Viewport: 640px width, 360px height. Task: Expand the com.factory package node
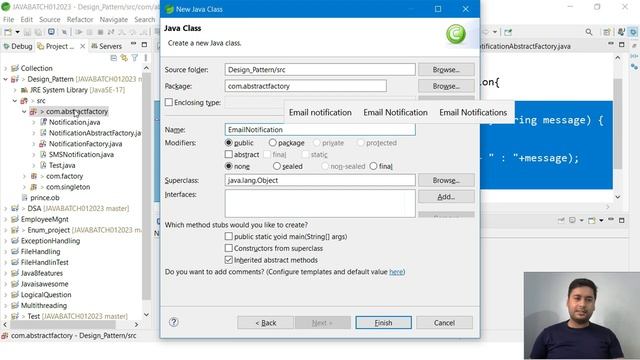pyautogui.click(x=24, y=176)
